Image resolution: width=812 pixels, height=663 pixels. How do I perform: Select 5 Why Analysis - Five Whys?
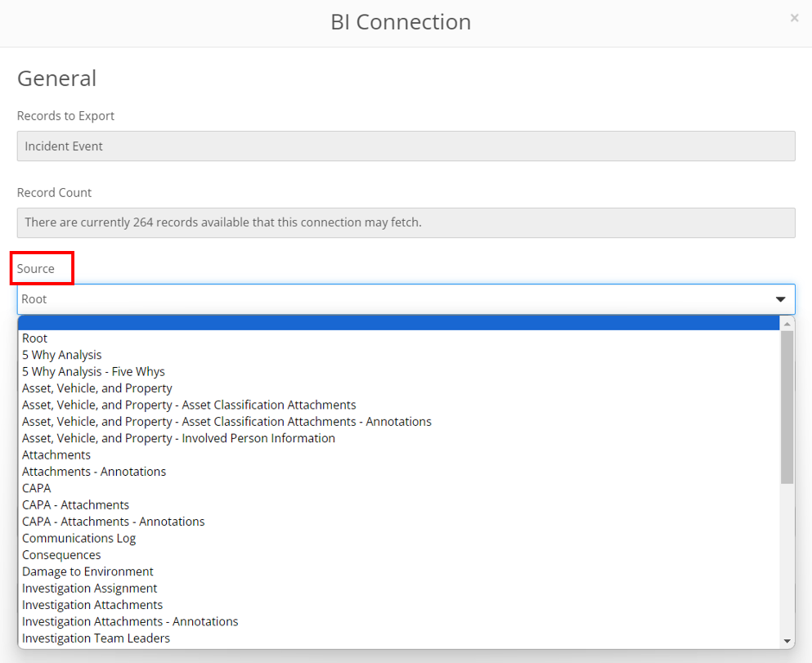click(93, 371)
